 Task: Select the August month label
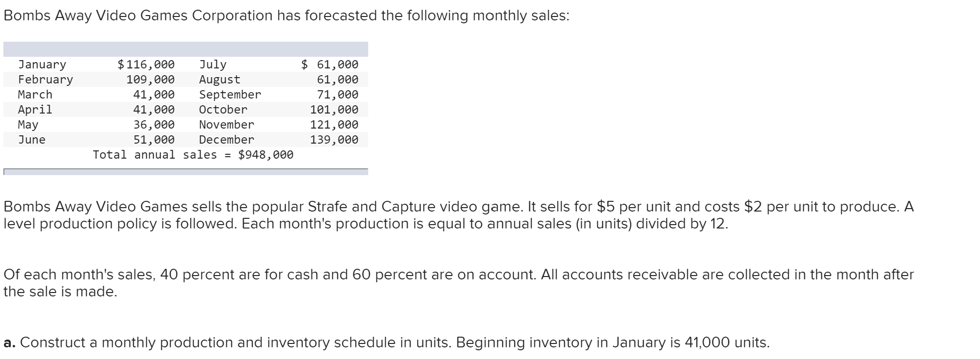coord(219,80)
